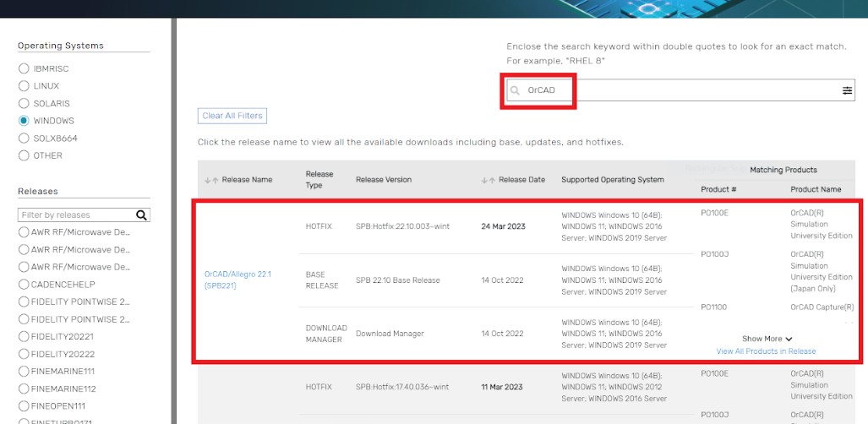This screenshot has height=424, width=868.
Task: Select the WINDOWS radio button
Action: 24,121
